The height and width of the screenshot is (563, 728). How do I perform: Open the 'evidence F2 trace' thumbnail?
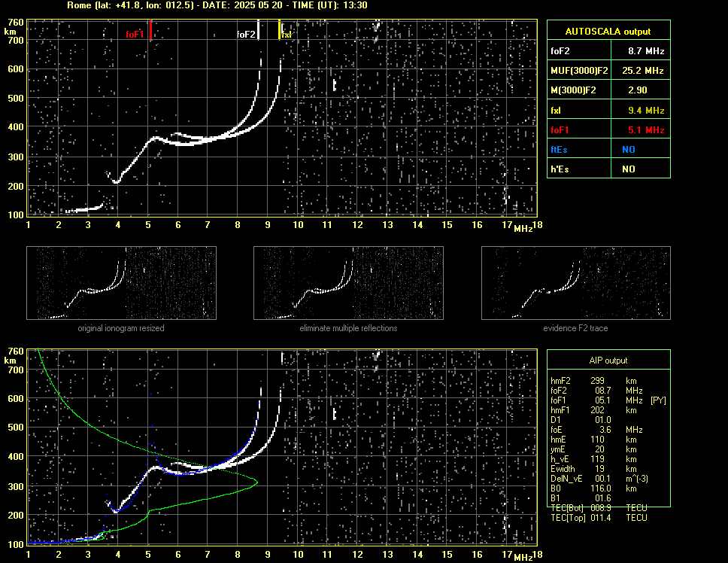[x=576, y=283]
